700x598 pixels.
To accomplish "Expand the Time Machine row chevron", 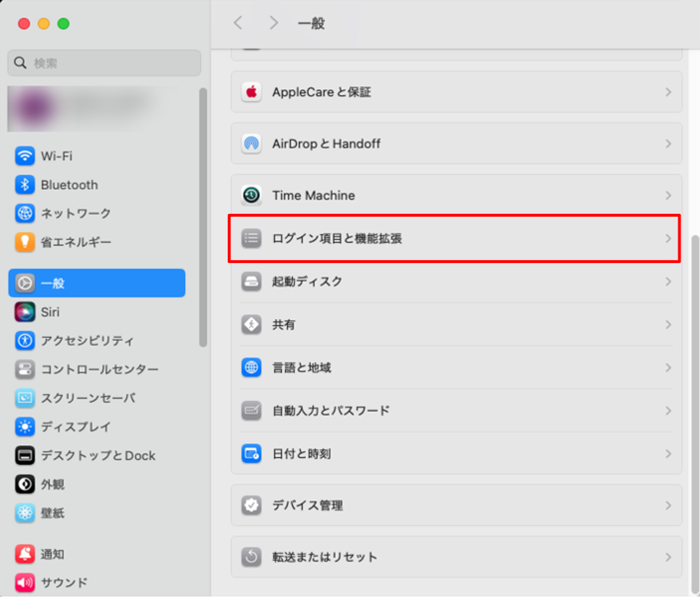I will pyautogui.click(x=668, y=195).
